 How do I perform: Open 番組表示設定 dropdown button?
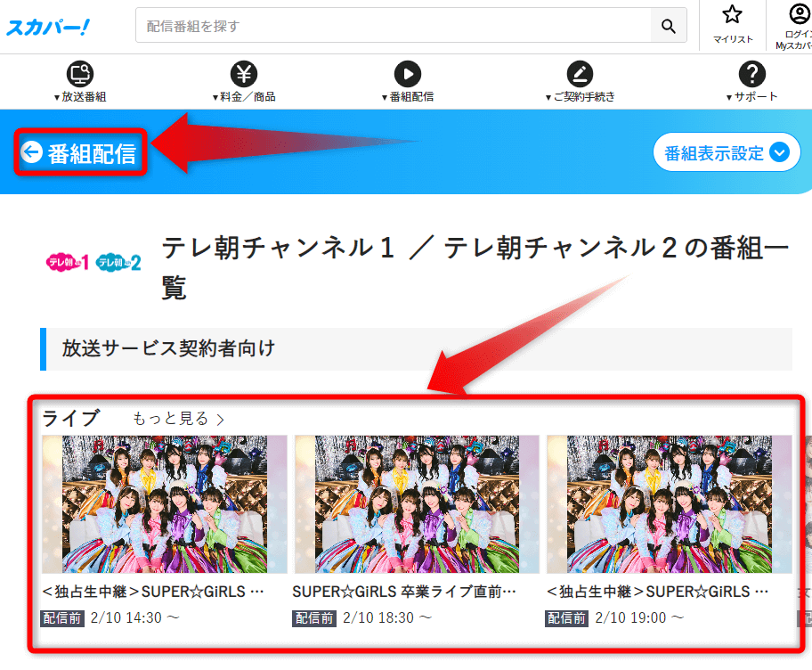727,152
